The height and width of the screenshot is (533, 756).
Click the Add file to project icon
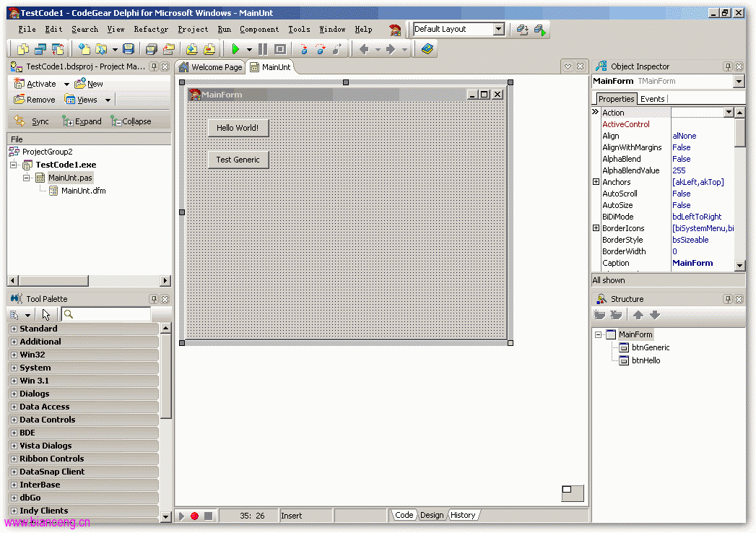(192, 48)
